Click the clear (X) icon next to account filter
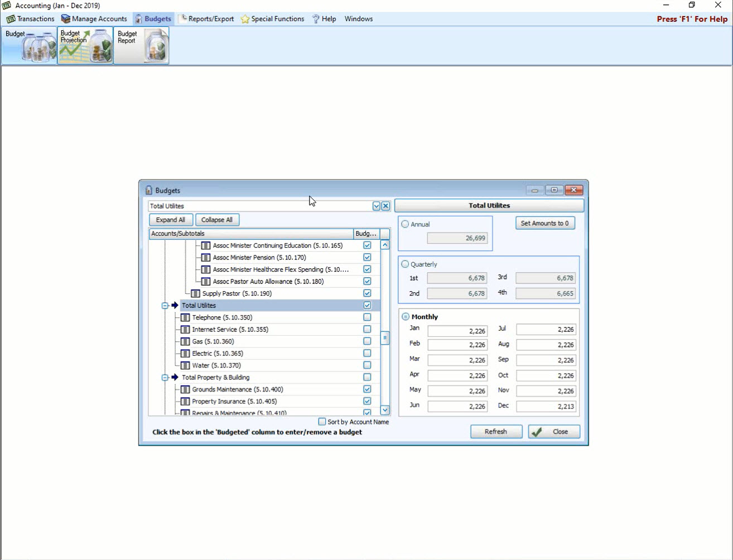The width and height of the screenshot is (733, 560). 385,206
